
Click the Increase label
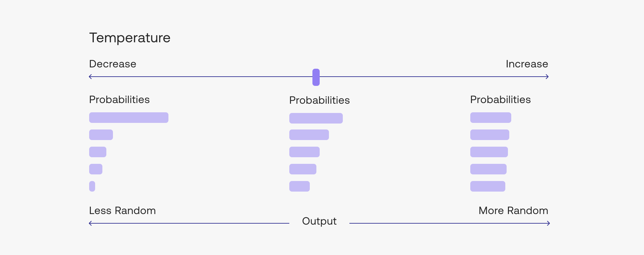(x=527, y=64)
